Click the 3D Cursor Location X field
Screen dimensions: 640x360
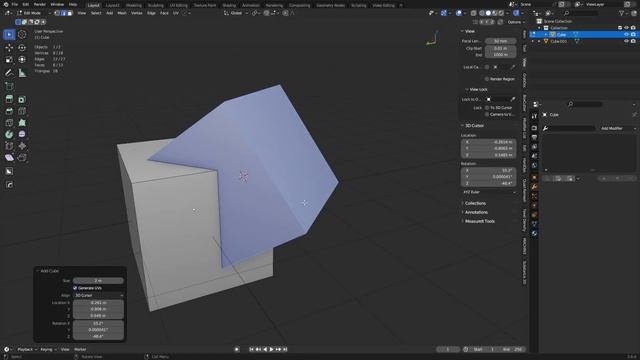click(489, 142)
